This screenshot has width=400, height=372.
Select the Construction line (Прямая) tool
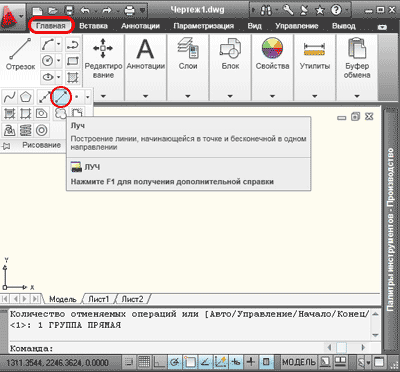pos(44,97)
